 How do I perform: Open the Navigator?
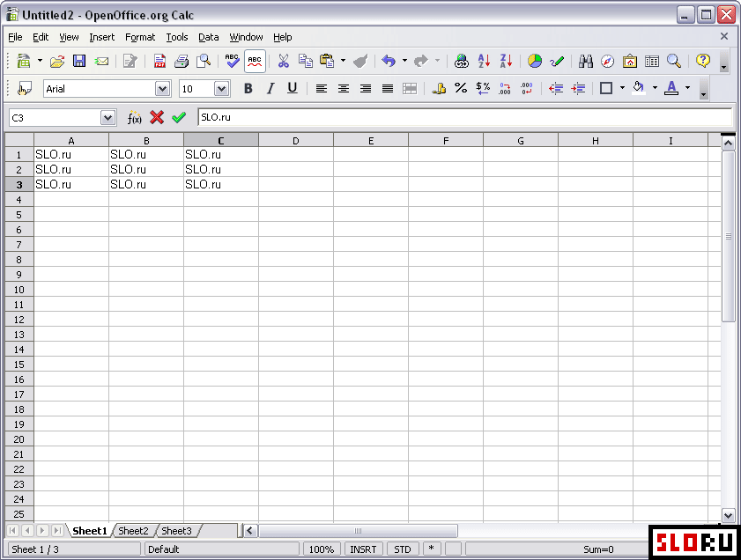608,61
